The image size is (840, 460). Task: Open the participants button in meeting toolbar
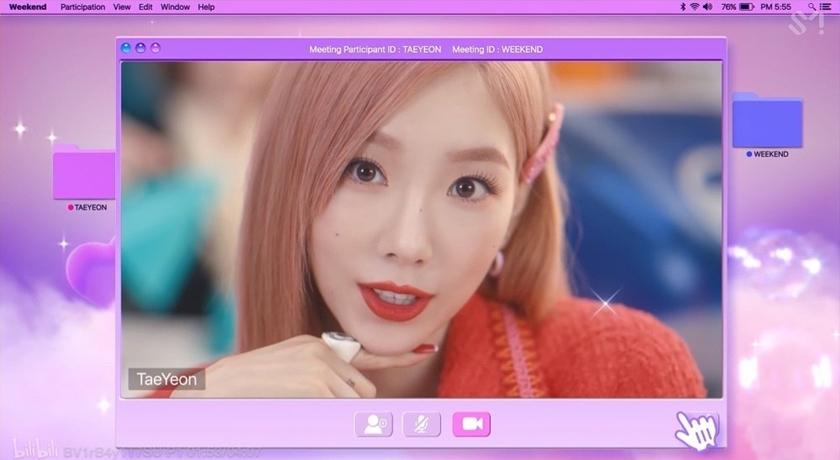click(x=374, y=424)
